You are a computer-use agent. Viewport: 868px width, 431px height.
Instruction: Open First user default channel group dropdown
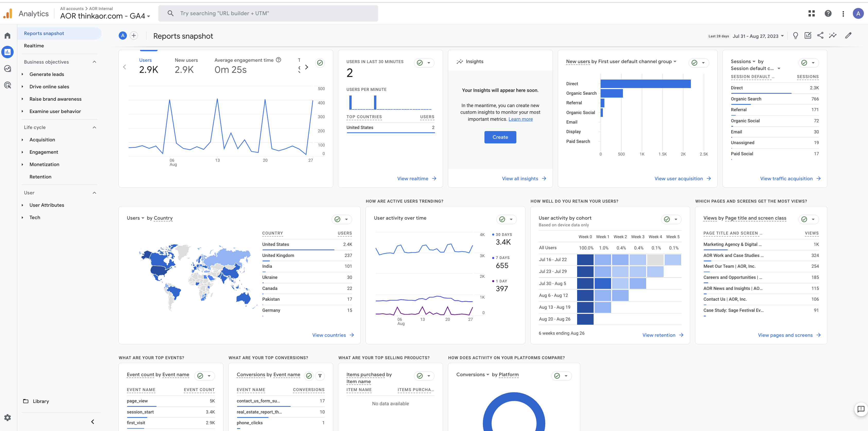[637, 61]
